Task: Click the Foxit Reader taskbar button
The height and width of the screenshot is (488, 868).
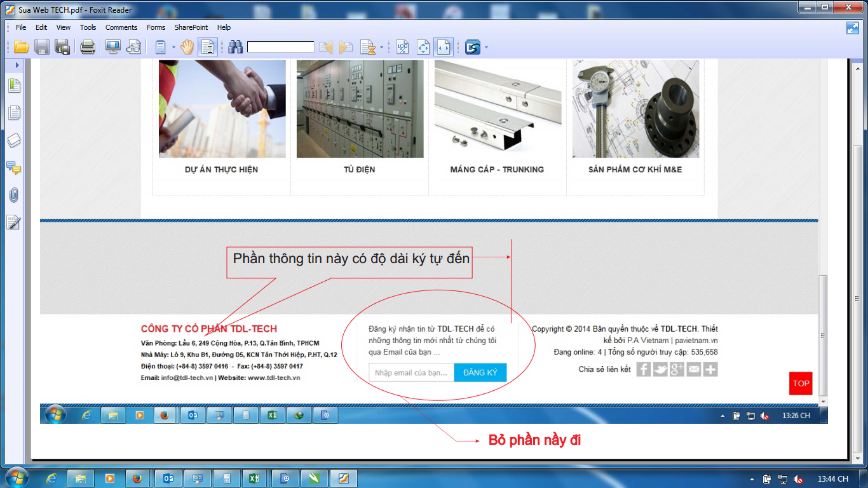Action: pos(343,479)
